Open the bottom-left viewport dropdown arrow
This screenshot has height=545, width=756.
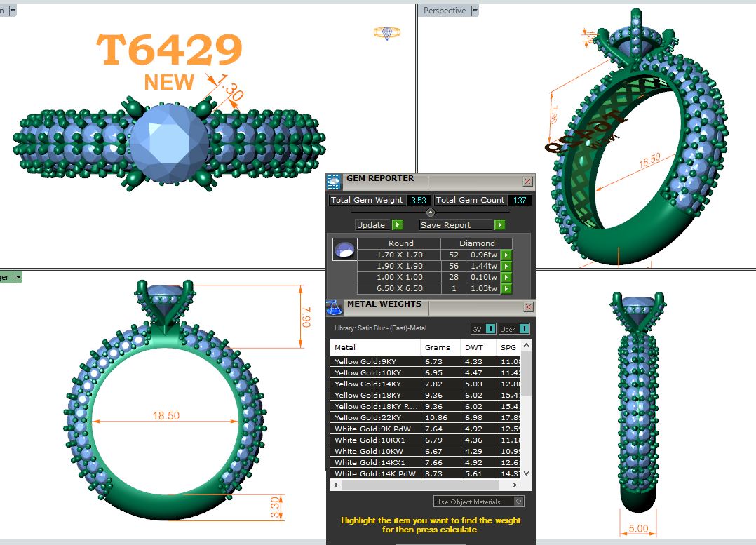[x=19, y=277]
